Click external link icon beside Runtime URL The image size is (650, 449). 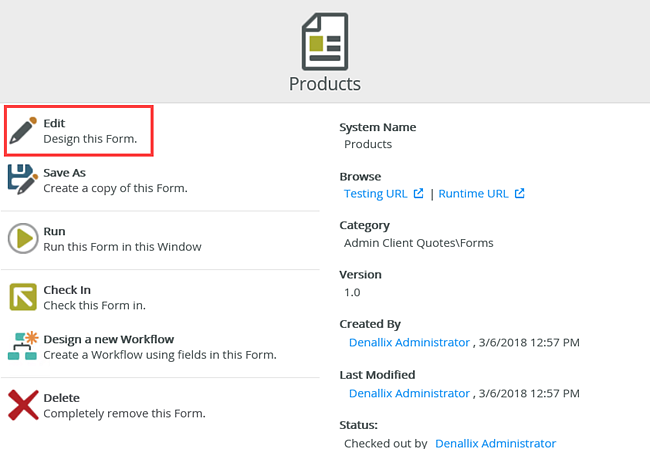[520, 193]
